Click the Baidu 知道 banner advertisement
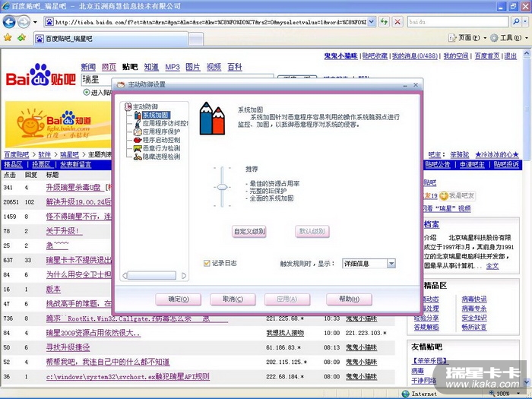The height and width of the screenshot is (399, 532). pyautogui.click(x=58, y=125)
